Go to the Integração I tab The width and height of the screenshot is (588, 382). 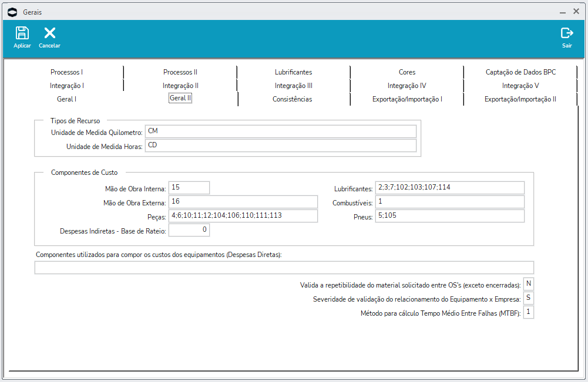67,86
